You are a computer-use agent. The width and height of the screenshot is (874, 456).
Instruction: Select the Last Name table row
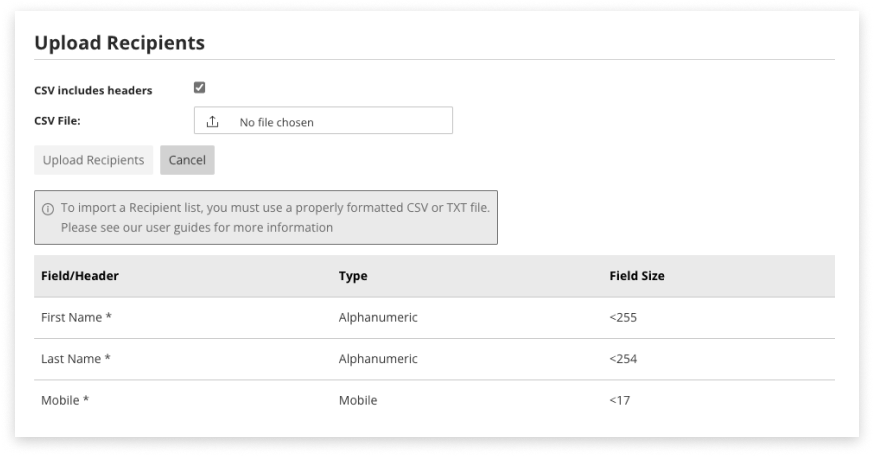click(x=434, y=359)
